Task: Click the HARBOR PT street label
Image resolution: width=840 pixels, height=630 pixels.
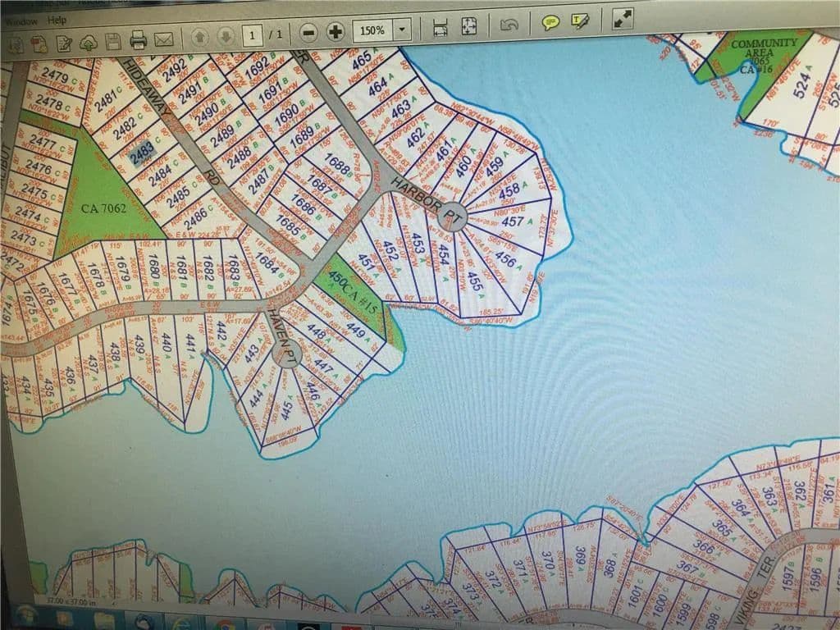Action: coord(427,202)
